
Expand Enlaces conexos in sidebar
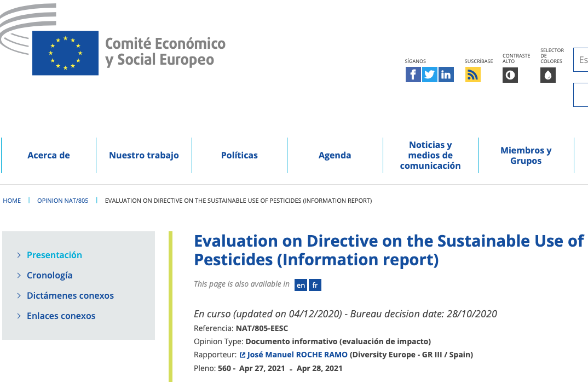click(x=61, y=316)
